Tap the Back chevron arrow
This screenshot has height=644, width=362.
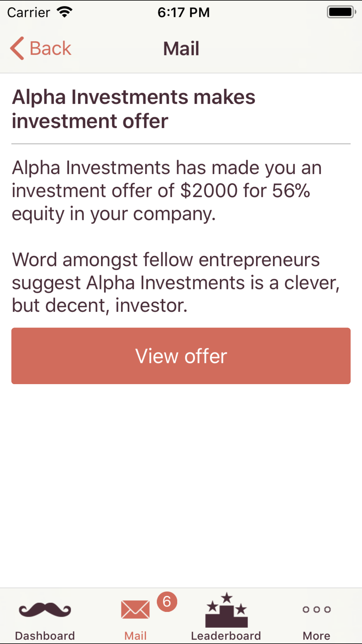coord(17,48)
